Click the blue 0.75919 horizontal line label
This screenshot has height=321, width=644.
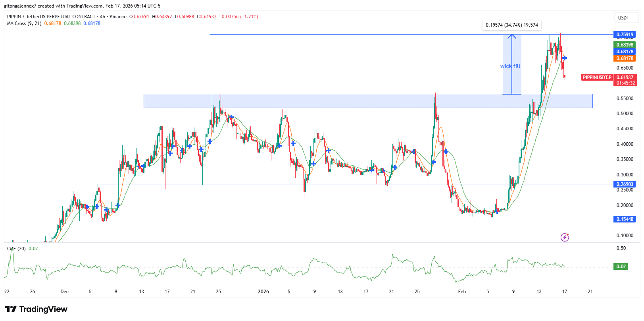click(625, 35)
